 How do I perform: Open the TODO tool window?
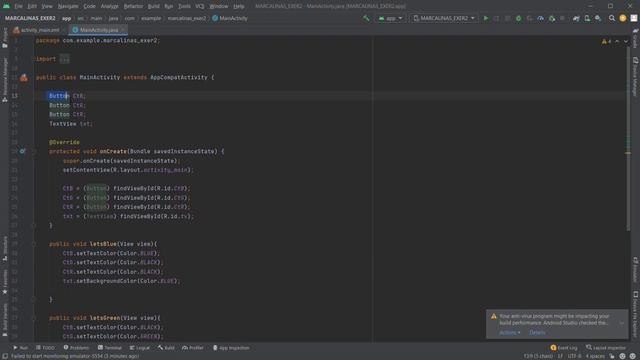tap(45, 348)
